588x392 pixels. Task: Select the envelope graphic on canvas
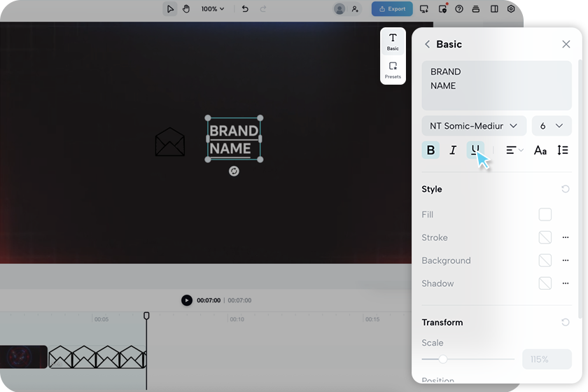pyautogui.click(x=170, y=142)
